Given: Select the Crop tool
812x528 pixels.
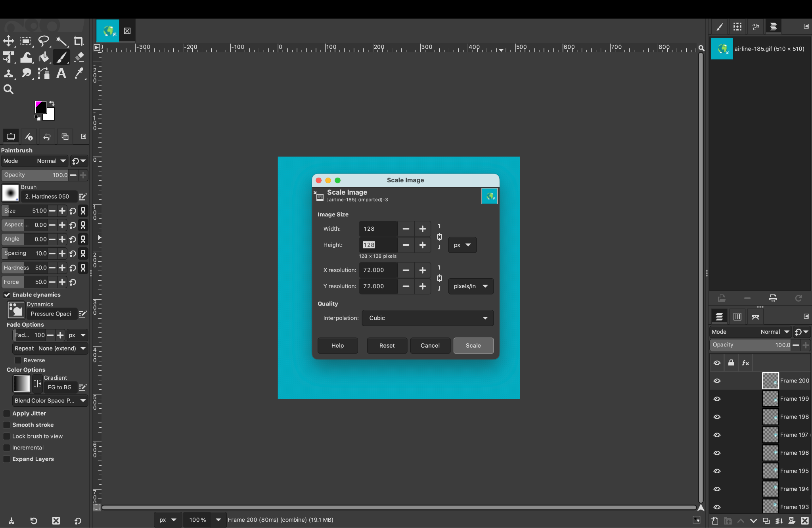Looking at the screenshot, I should coord(79,41).
